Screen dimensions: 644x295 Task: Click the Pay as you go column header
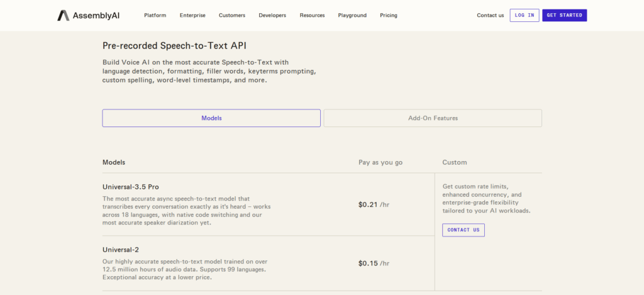(x=380, y=162)
